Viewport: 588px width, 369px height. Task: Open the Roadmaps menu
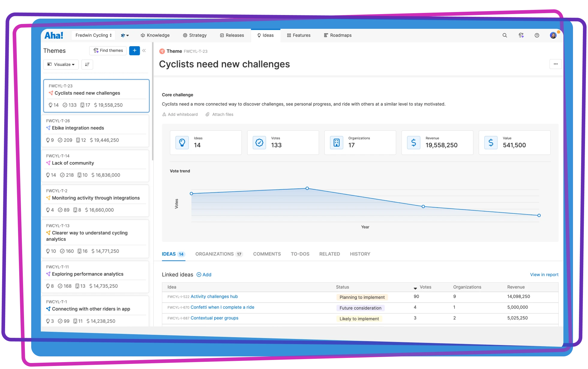coord(338,35)
